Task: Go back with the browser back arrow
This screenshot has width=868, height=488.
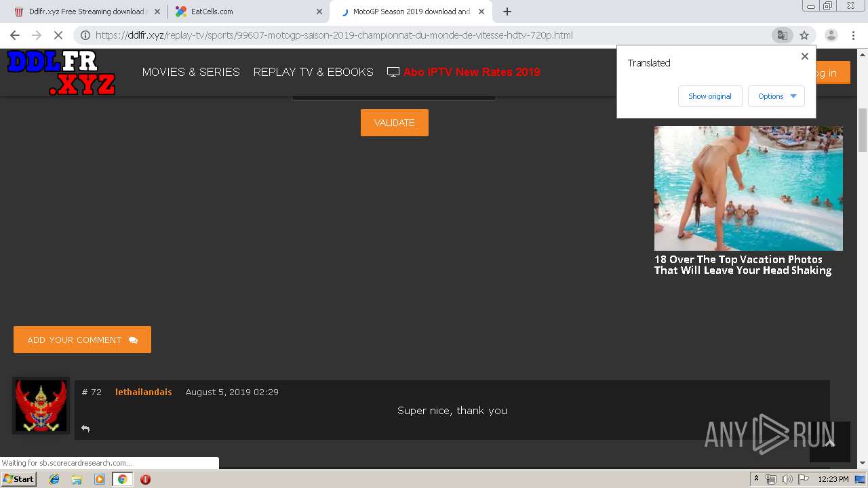Action: pyautogui.click(x=15, y=35)
